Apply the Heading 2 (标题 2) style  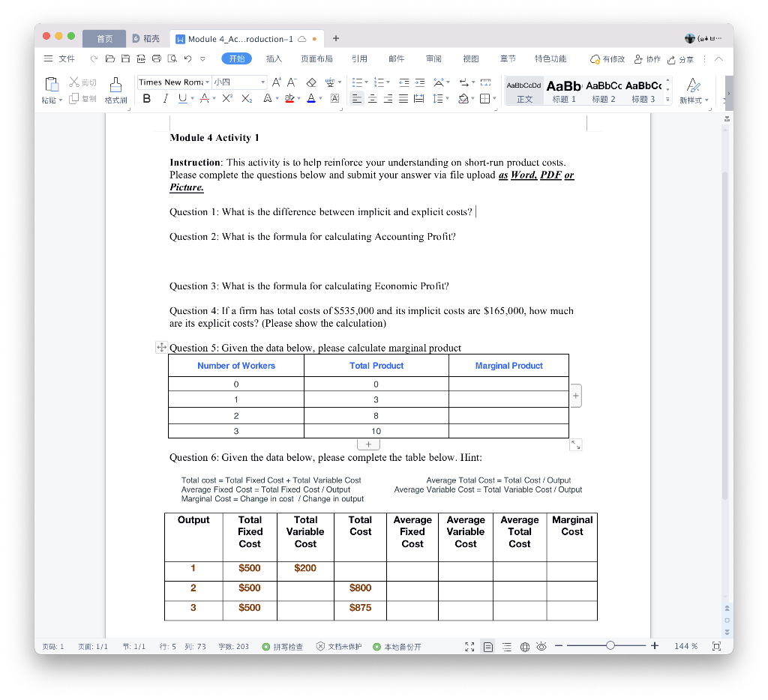(604, 91)
